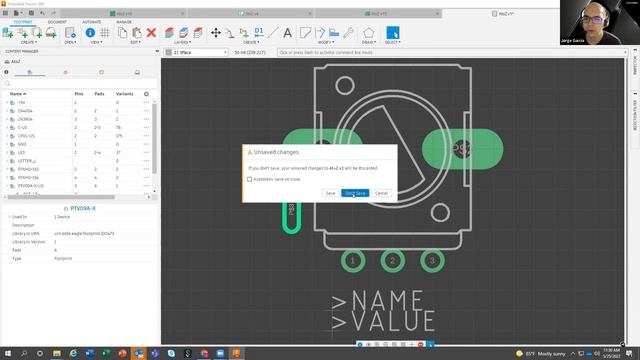Switch to the FOOTPRINT ribbon tab
This screenshot has height=360, width=640.
click(x=23, y=22)
